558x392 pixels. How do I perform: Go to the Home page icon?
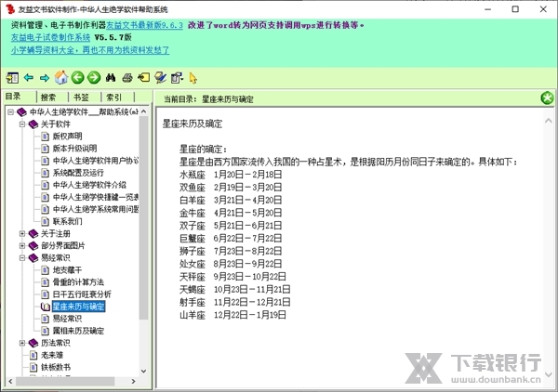coord(61,77)
